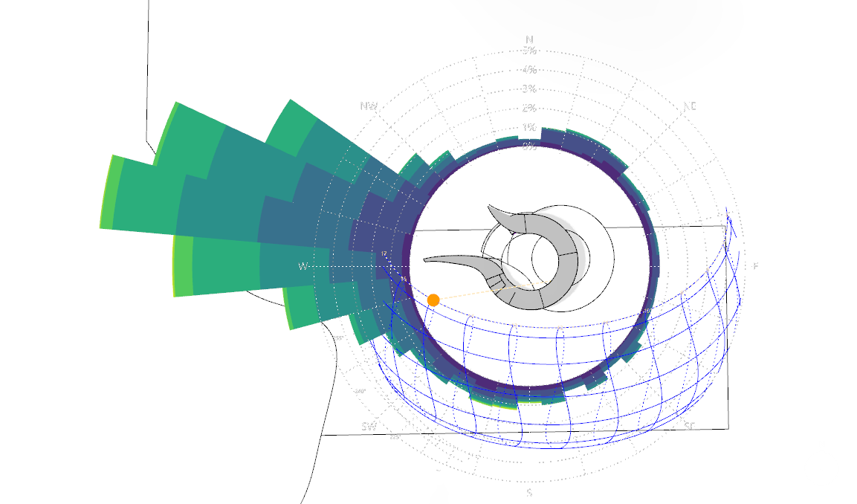
Task: Click the "NW" compass label
Action: 369,106
